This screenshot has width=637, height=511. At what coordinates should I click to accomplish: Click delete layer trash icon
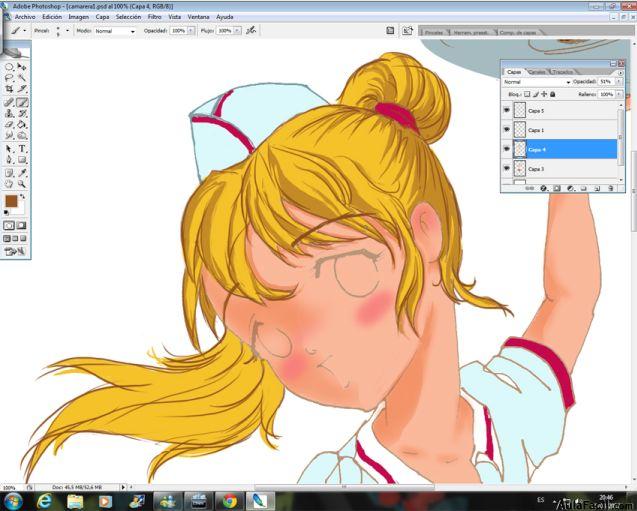(x=611, y=188)
